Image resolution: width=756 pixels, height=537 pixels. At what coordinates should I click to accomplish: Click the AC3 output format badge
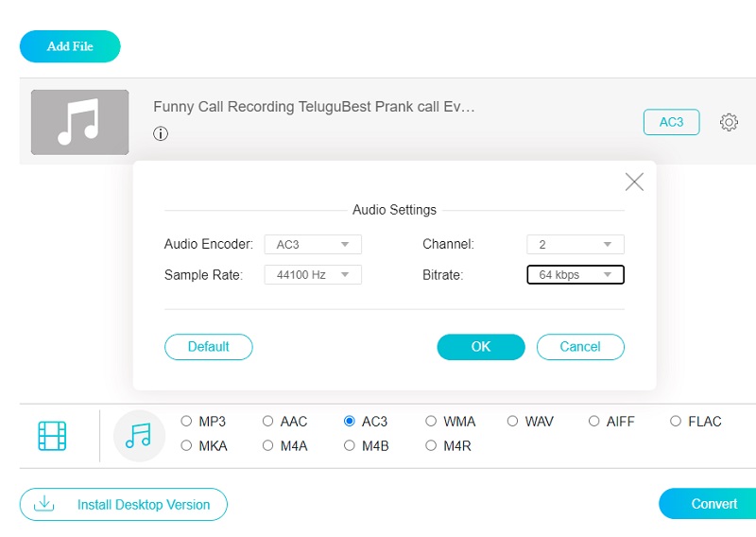pos(671,122)
